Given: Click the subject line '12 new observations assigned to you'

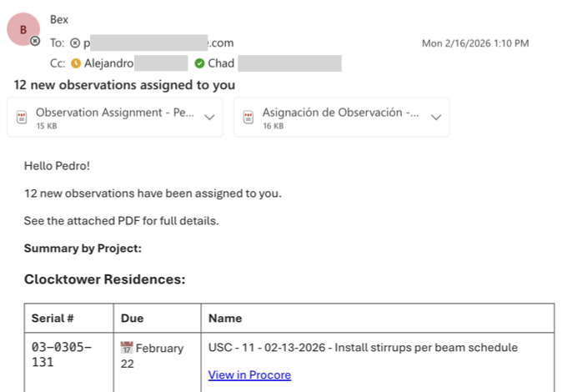Looking at the screenshot, I should 124,85.
